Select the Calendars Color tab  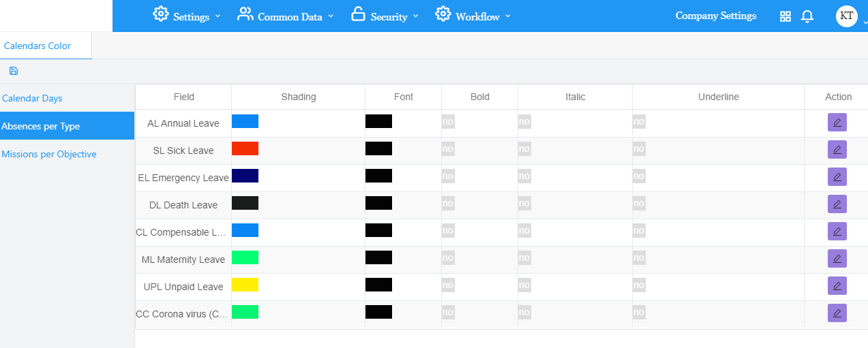(x=38, y=46)
